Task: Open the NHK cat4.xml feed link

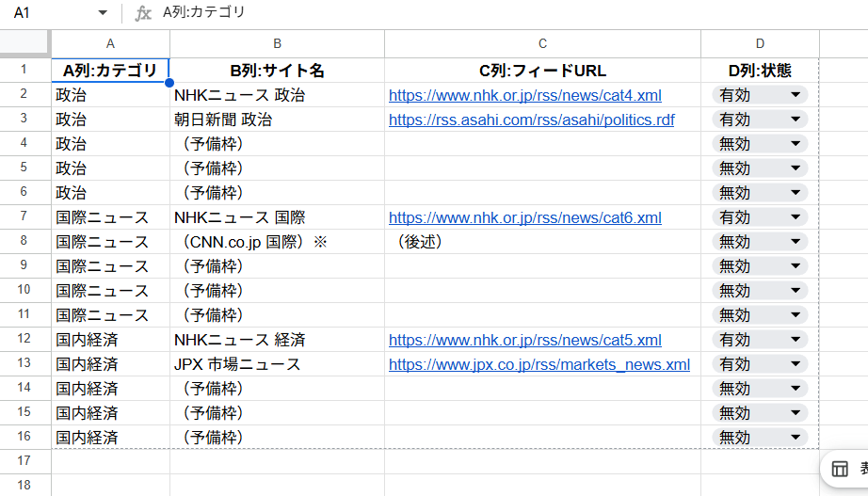Action: click(524, 95)
